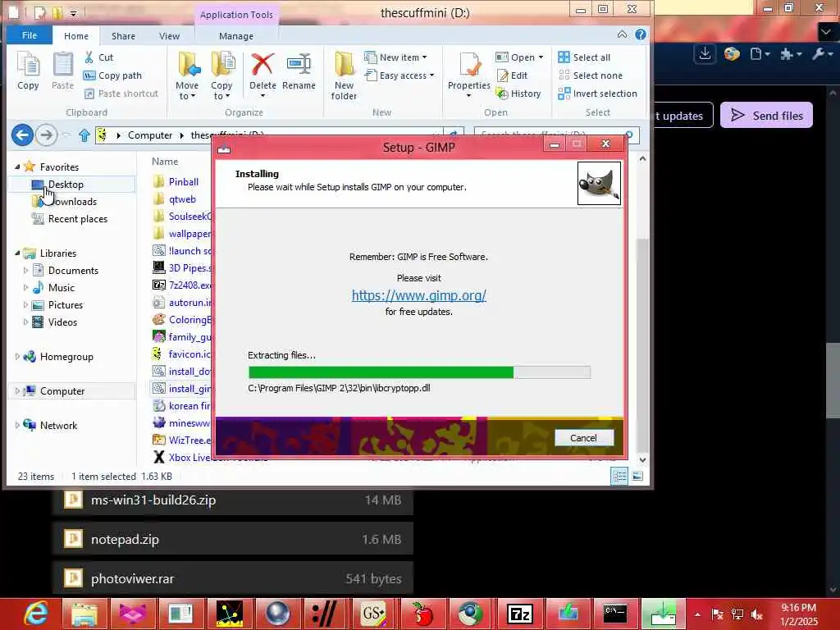Select Desktop under Favorites

(66, 185)
